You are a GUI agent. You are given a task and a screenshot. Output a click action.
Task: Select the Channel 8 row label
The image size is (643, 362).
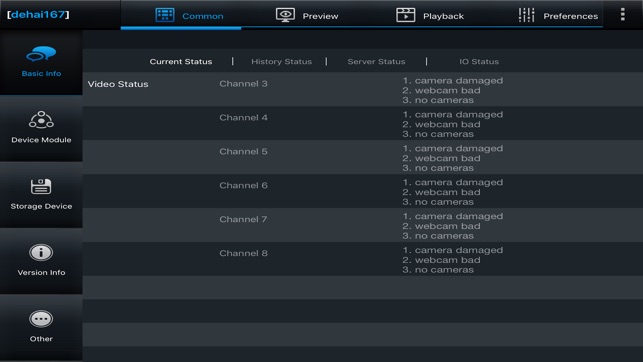pyautogui.click(x=243, y=253)
